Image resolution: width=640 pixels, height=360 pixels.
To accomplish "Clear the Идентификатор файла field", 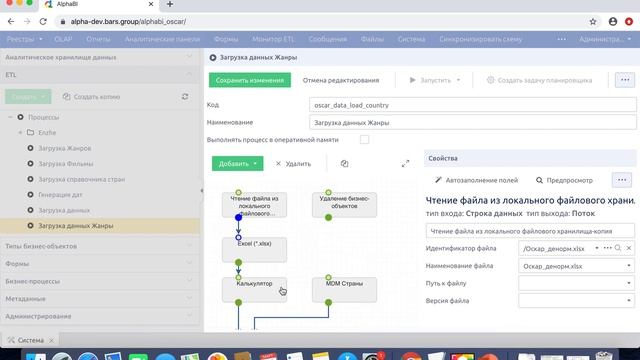I will coord(629,248).
